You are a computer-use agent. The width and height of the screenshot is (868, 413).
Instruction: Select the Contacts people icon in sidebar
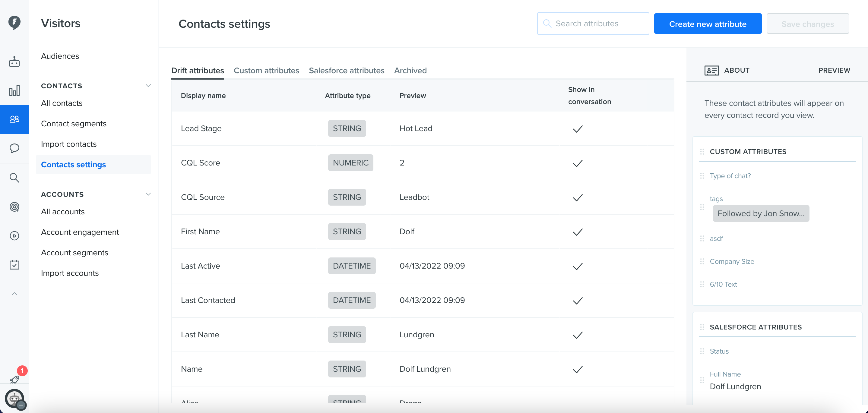14,119
